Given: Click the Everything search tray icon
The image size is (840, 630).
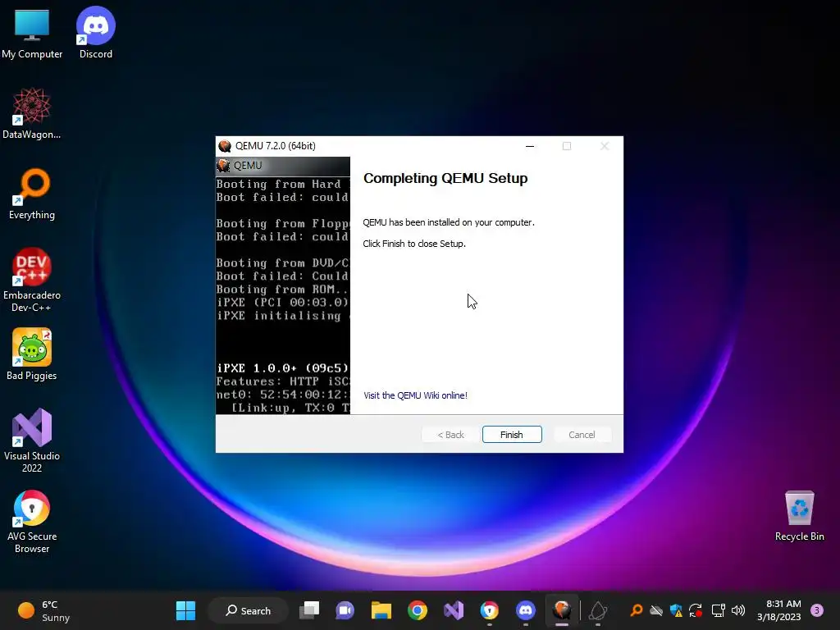Looking at the screenshot, I should 637,609.
